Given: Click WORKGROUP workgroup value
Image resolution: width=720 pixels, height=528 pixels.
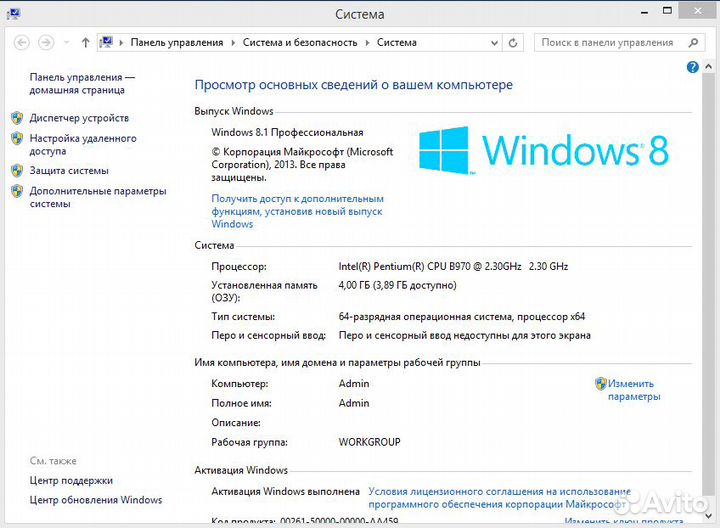Looking at the screenshot, I should pyautogui.click(x=370, y=442).
